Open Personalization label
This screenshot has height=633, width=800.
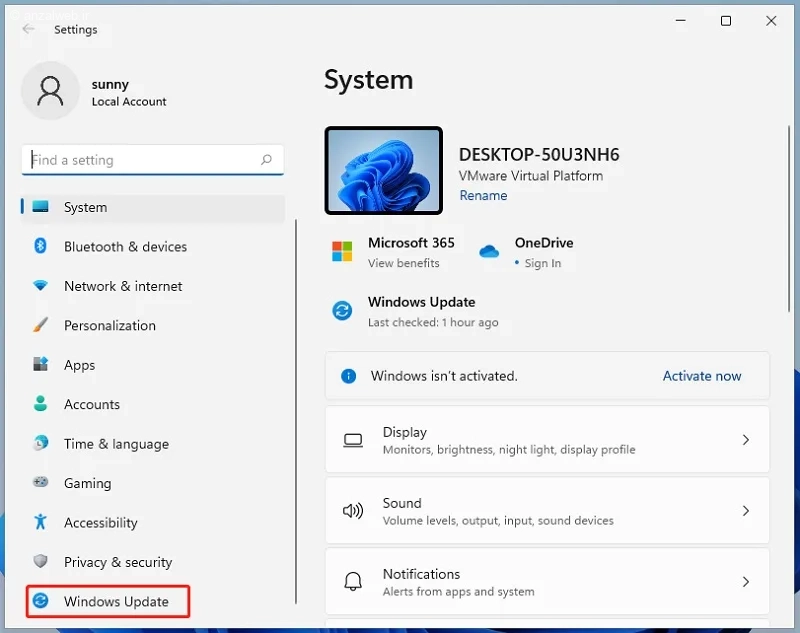(x=110, y=325)
